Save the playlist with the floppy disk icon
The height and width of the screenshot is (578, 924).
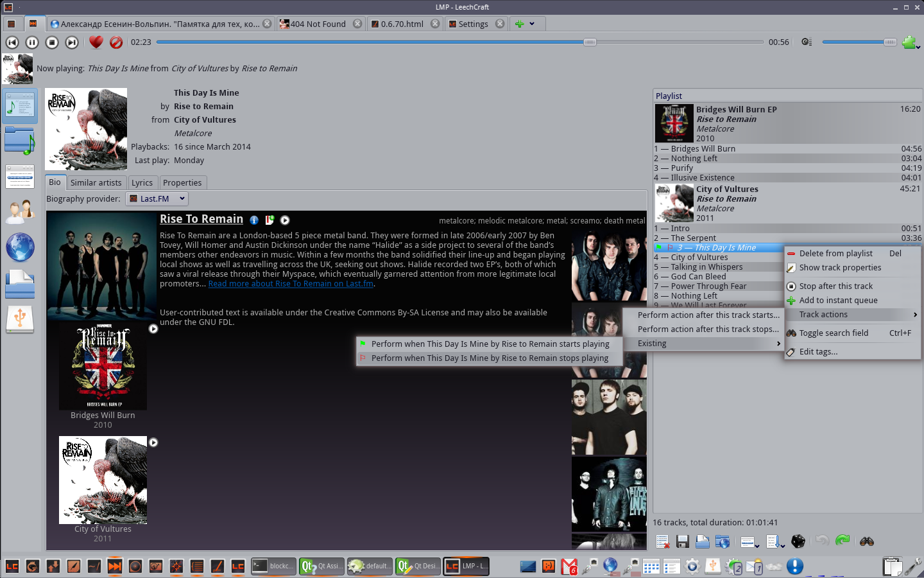[683, 541]
